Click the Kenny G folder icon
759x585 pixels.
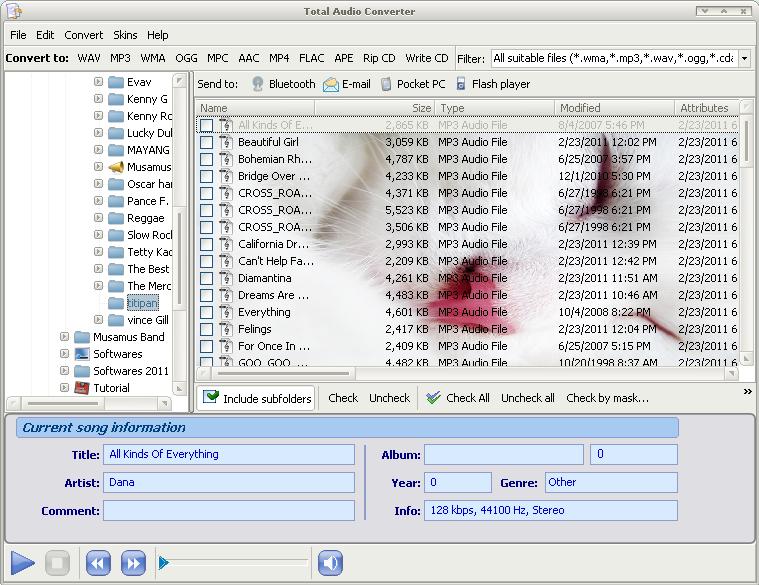pos(116,99)
